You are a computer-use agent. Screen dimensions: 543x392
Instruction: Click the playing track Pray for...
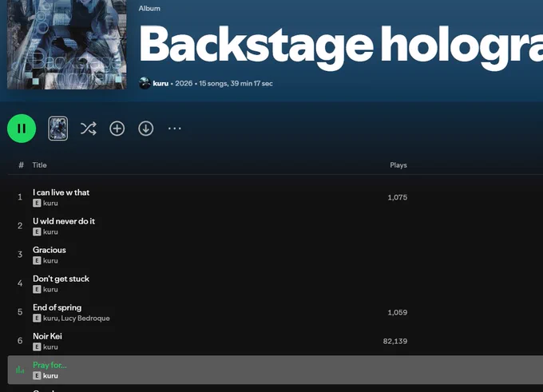pos(50,365)
